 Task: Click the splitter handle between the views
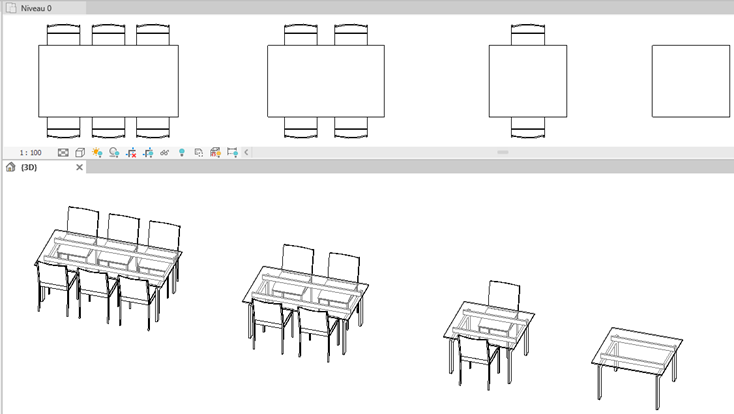point(503,152)
